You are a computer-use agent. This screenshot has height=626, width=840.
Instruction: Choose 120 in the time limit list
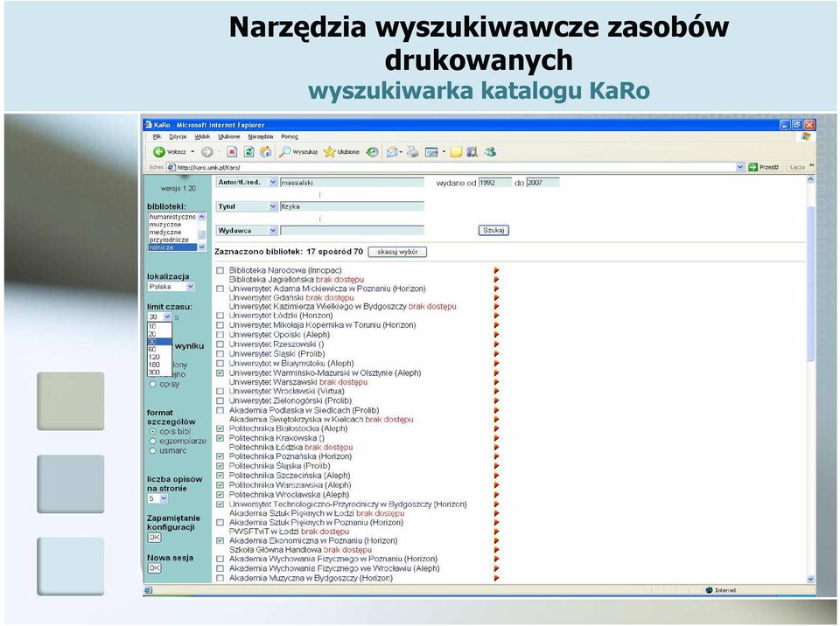pyautogui.click(x=159, y=357)
